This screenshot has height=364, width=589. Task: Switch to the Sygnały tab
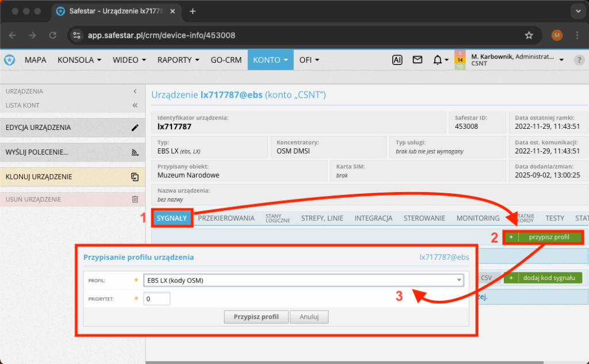pos(172,219)
